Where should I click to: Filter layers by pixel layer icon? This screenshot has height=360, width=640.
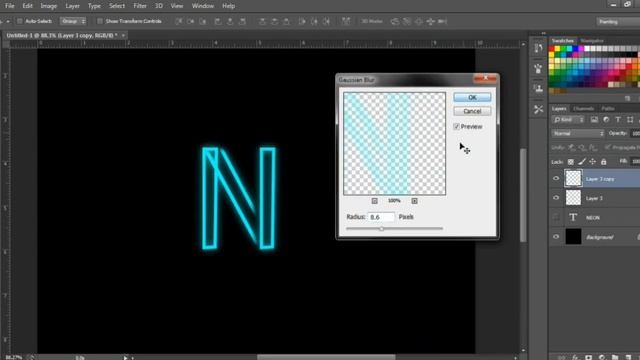pos(594,120)
